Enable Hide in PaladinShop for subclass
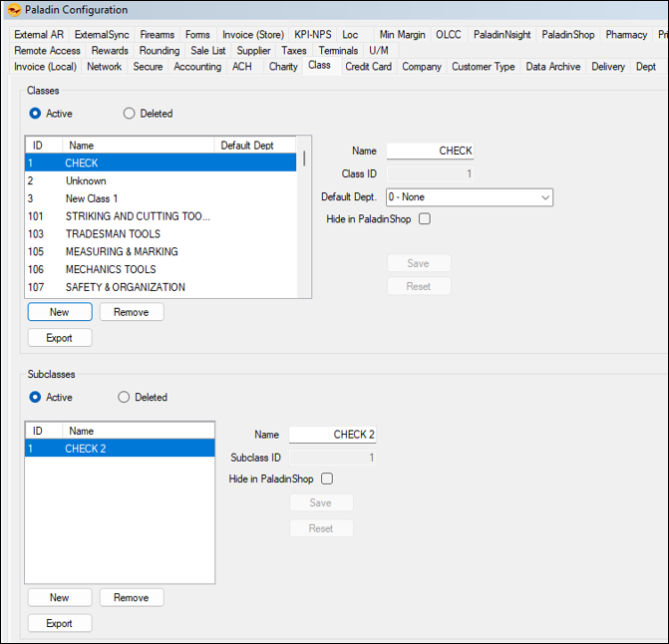Viewport: 669px width, 644px height. (327, 480)
